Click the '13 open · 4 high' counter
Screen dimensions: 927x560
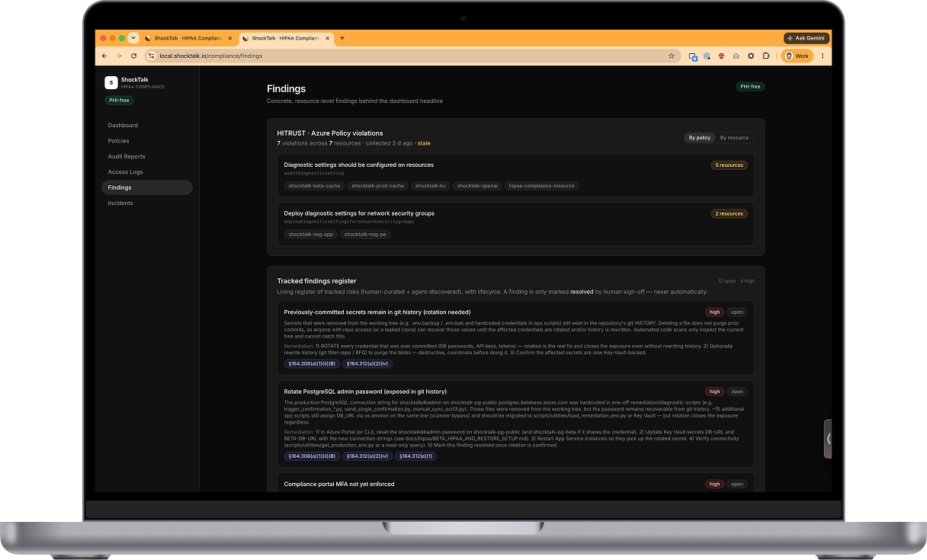pos(736,281)
